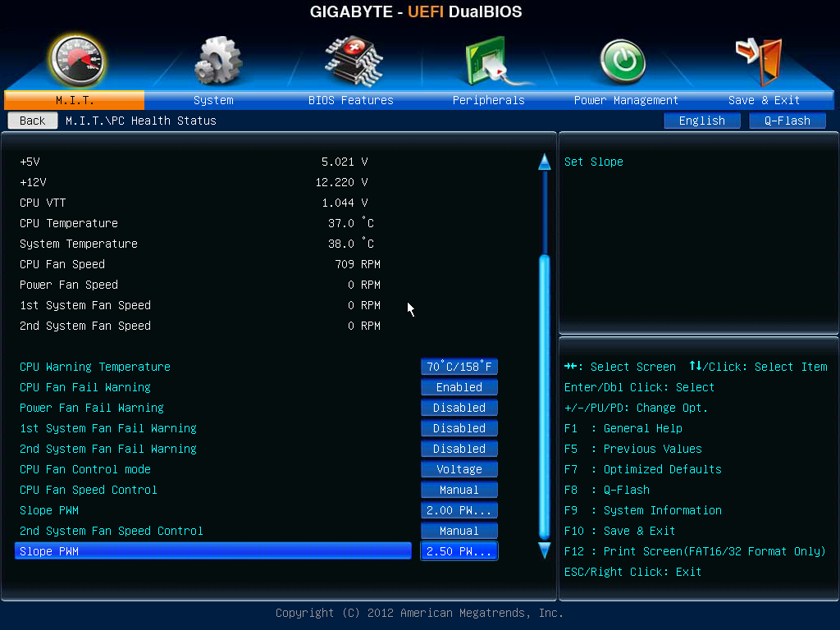Screen dimensions: 840x630
Task: Click the Power Management green power icon
Action: click(x=623, y=62)
